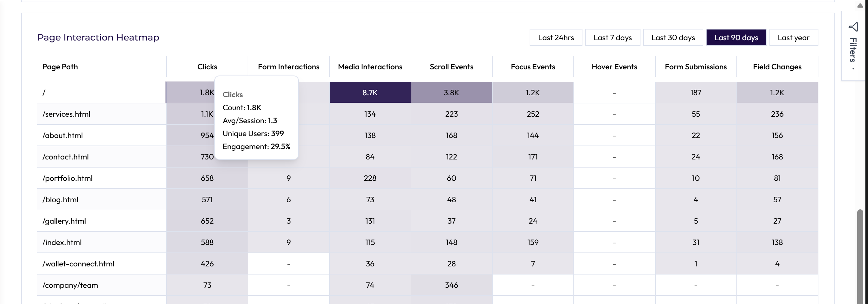Image resolution: width=868 pixels, height=304 pixels.
Task: Sort by the Clicks column header
Action: pyautogui.click(x=207, y=67)
